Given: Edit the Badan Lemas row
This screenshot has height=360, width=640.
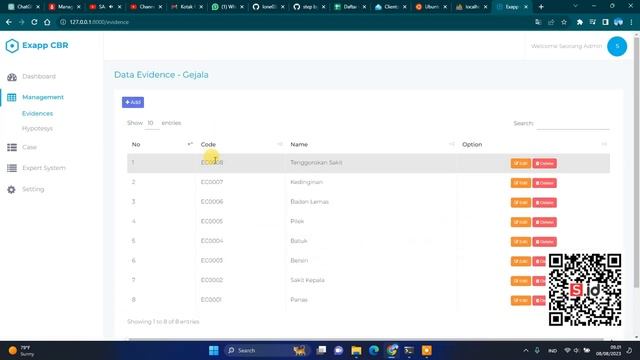Looking at the screenshot, I should click(520, 202).
